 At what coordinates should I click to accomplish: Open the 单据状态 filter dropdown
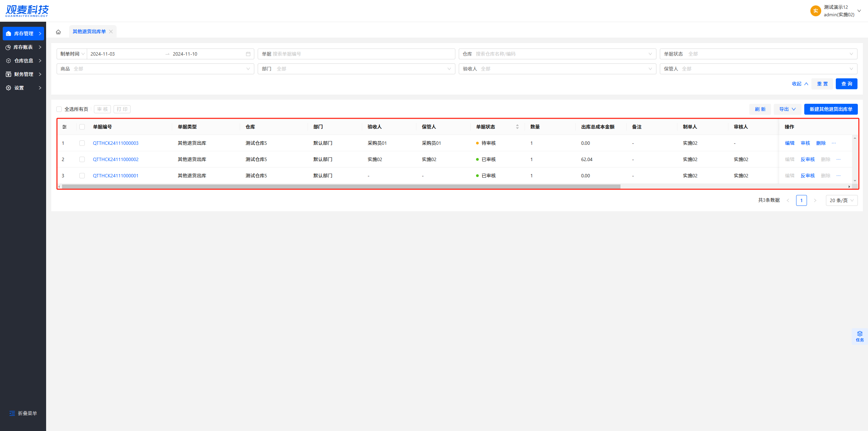pyautogui.click(x=758, y=54)
